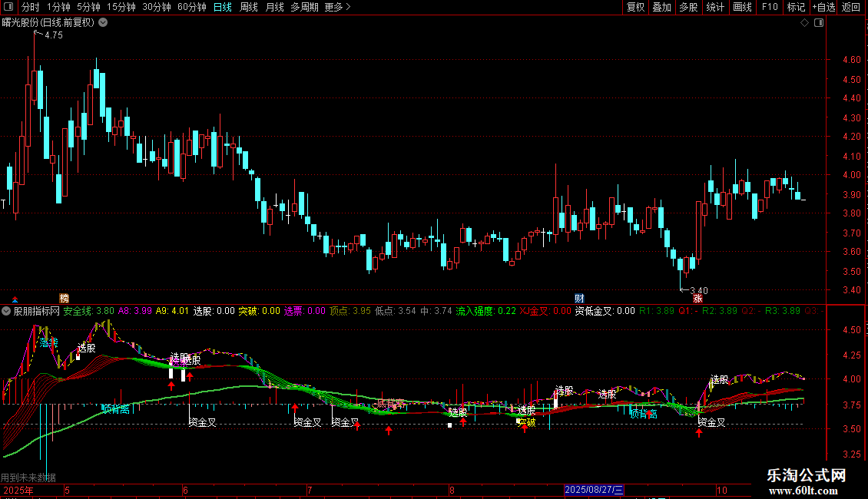The image size is (868, 499).
Task: Click the R1: 3.89 indicator value
Action: (657, 311)
